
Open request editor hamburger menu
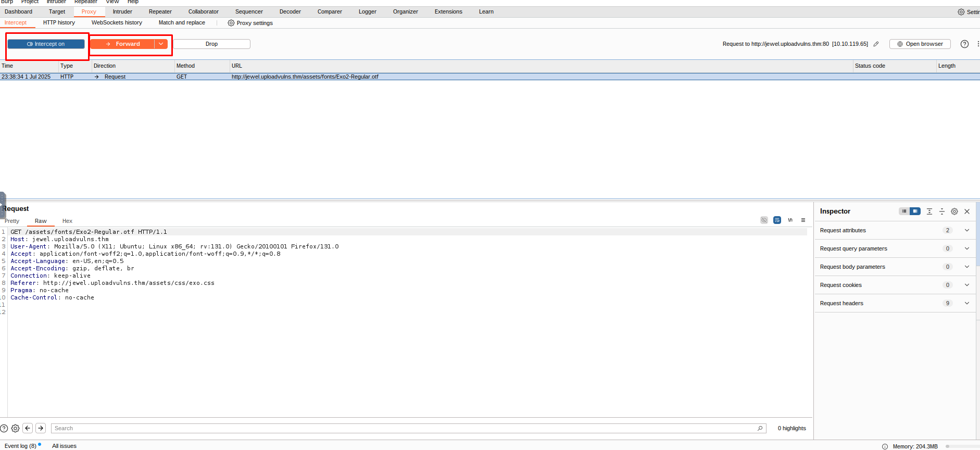803,220
